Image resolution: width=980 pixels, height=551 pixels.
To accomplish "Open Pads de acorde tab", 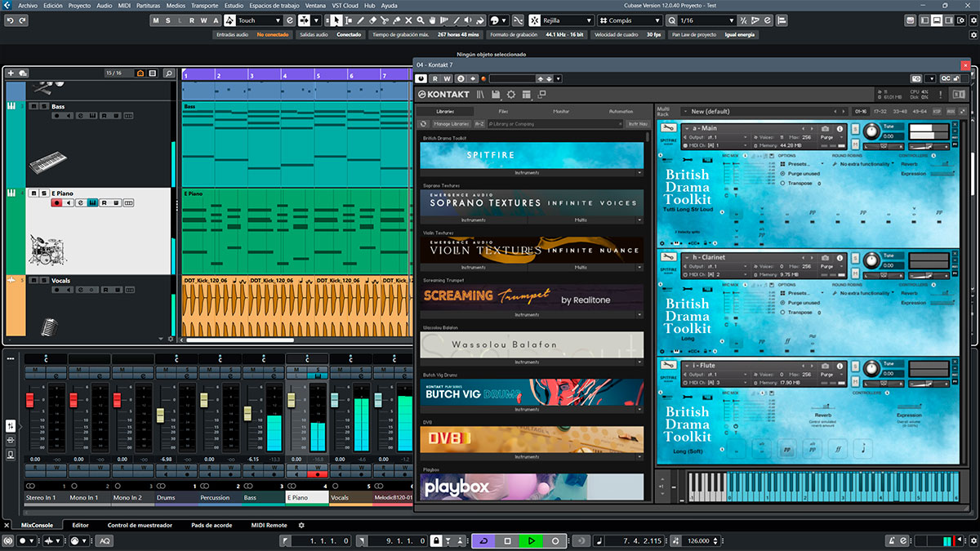I will [211, 525].
